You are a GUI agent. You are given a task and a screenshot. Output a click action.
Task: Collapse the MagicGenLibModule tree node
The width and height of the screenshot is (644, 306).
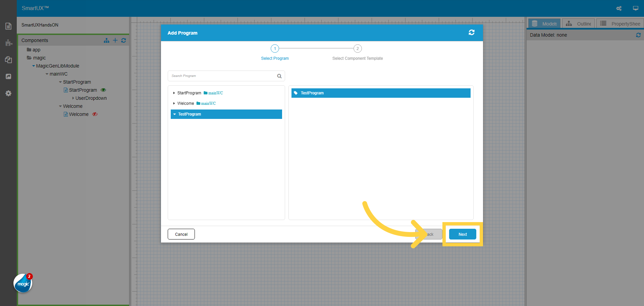pos(34,66)
